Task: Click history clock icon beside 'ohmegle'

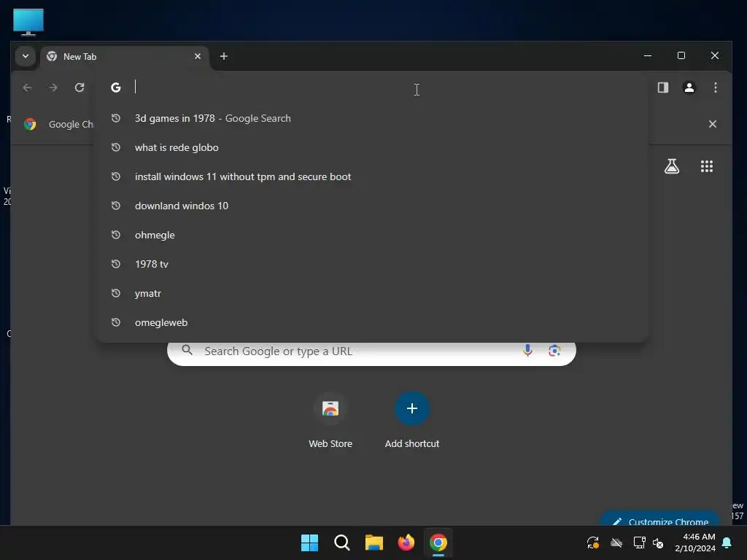Action: click(116, 235)
